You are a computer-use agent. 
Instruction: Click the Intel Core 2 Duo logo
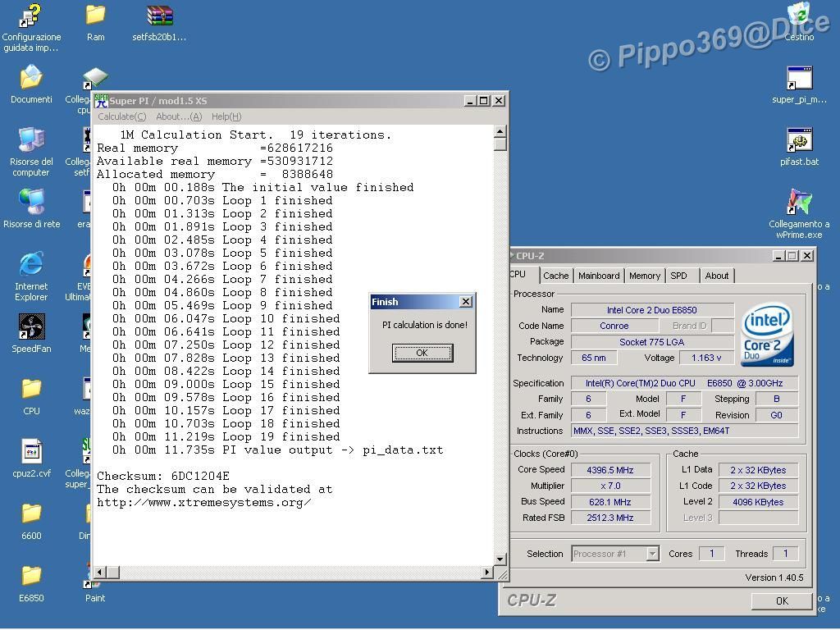[x=767, y=335]
